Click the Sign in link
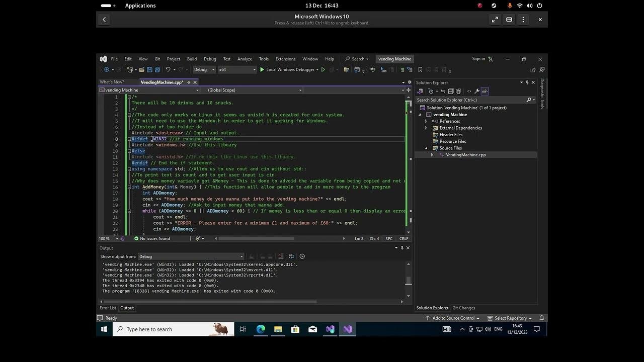The height and width of the screenshot is (362, 644). tap(478, 59)
